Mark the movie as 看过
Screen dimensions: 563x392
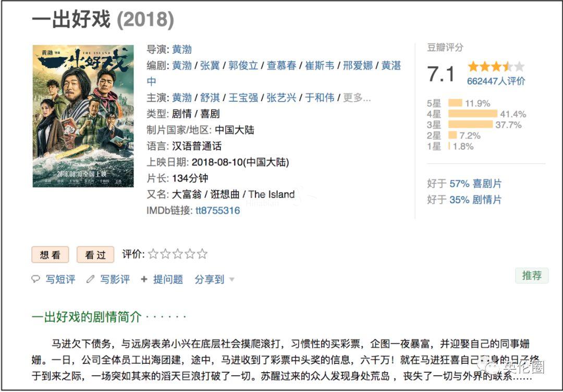(95, 255)
